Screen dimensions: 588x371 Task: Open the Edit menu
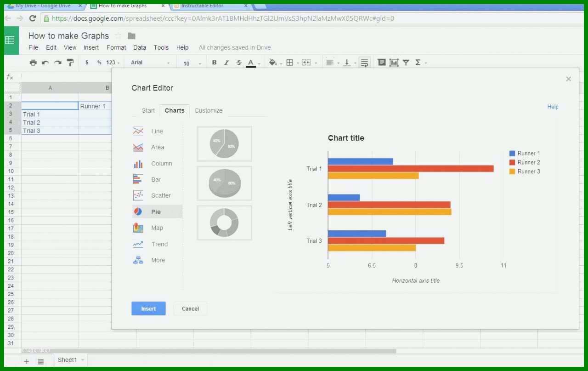pyautogui.click(x=51, y=47)
